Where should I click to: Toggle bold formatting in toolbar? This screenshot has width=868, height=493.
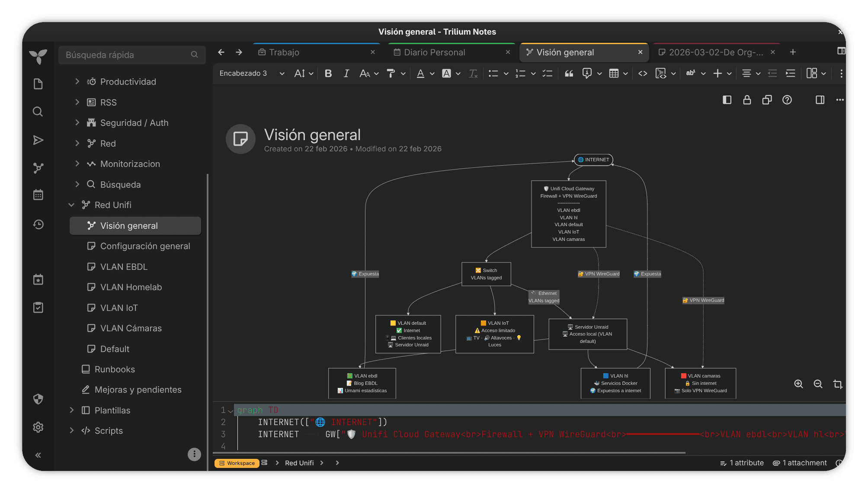click(x=328, y=74)
